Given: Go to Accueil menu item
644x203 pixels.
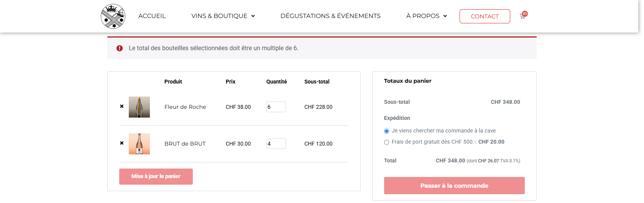Looking at the screenshot, I should [x=152, y=16].
